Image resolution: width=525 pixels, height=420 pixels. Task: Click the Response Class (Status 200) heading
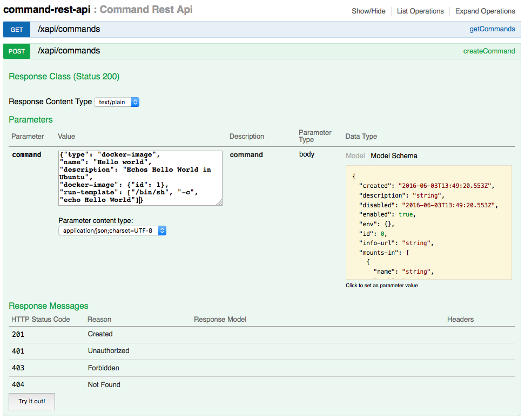[x=64, y=77]
